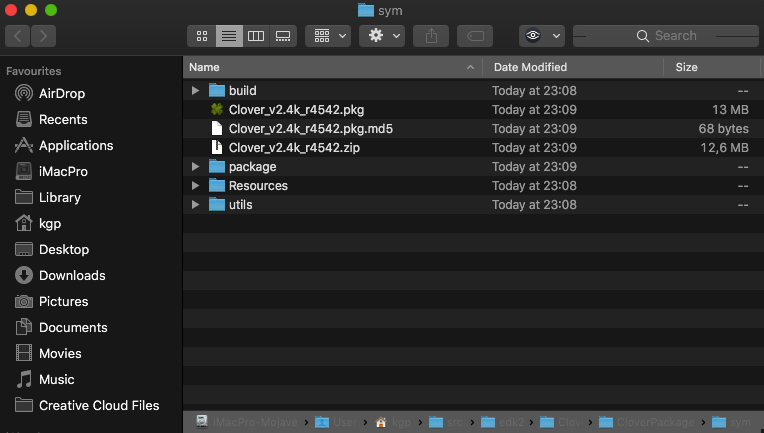Open the group-by arrangement dropdown
The width and height of the screenshot is (764, 433).
click(x=328, y=36)
